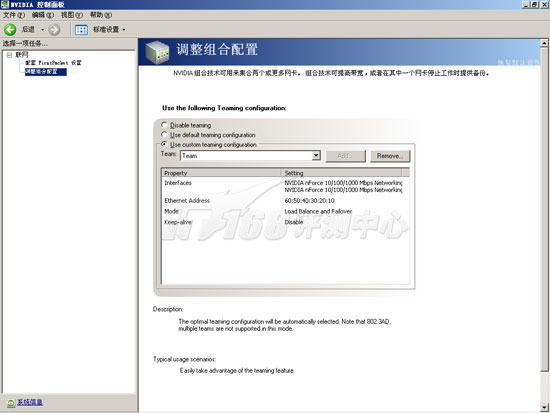The width and height of the screenshot is (550, 413).
Task: Click the Property column header
Action: pyautogui.click(x=221, y=173)
